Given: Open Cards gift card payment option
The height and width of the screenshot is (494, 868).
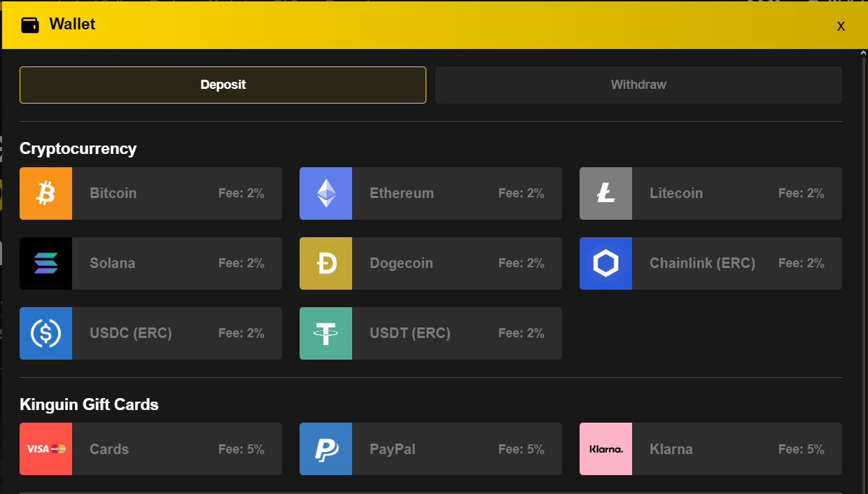Looking at the screenshot, I should [x=150, y=449].
